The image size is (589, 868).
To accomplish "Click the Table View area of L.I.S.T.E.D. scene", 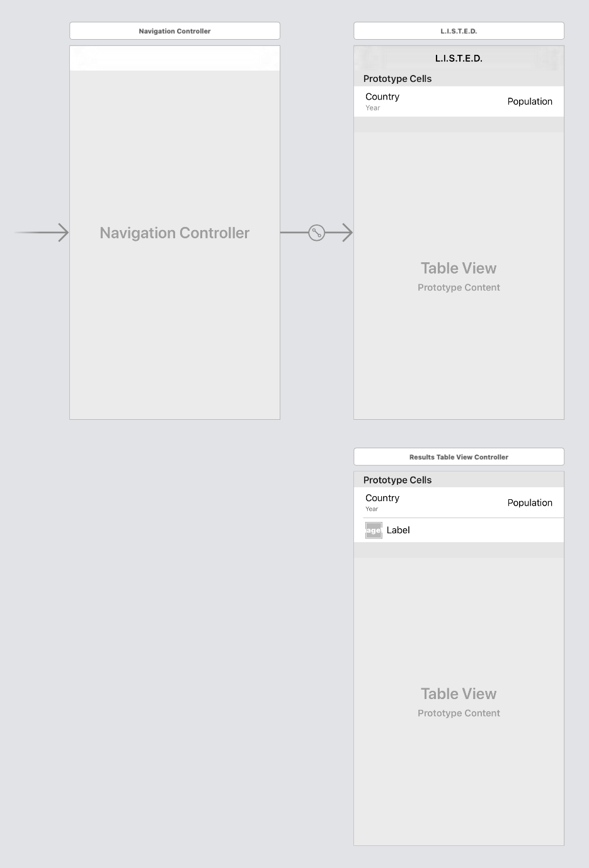I will click(x=459, y=268).
